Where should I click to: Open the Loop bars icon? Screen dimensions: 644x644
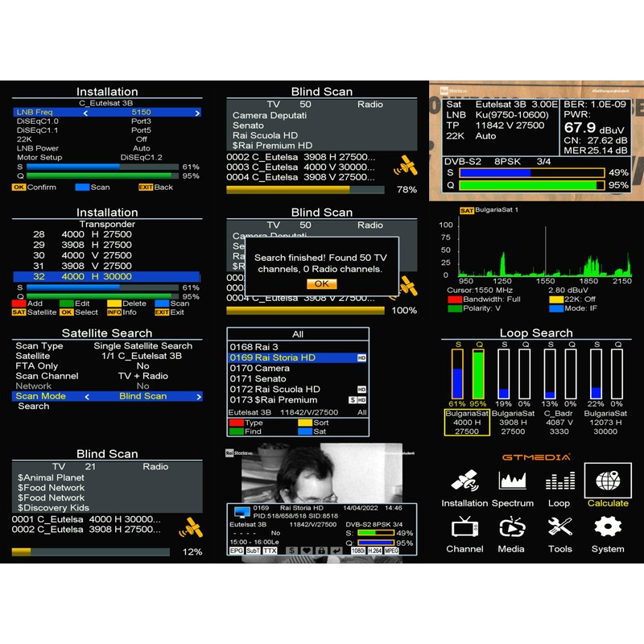pos(559,481)
